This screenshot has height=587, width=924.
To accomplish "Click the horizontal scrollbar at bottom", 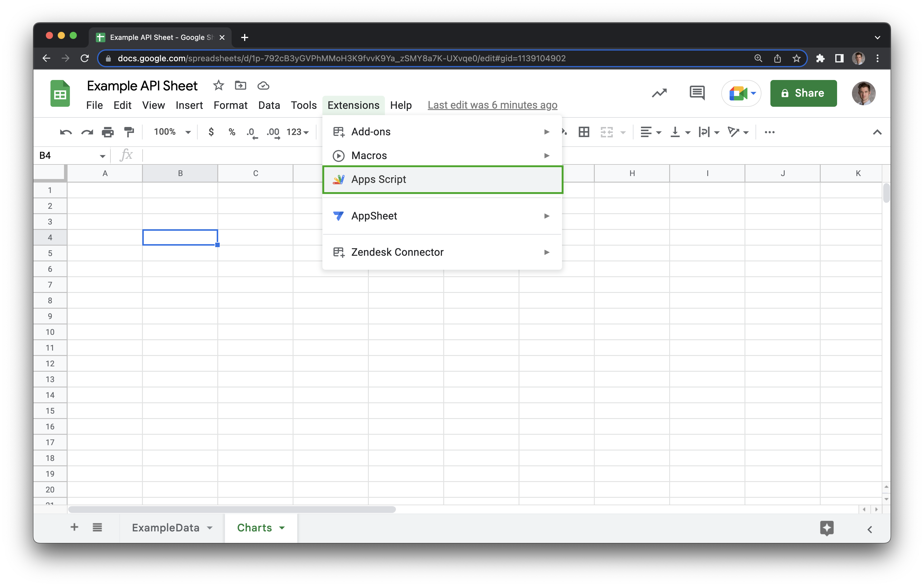I will pyautogui.click(x=232, y=510).
